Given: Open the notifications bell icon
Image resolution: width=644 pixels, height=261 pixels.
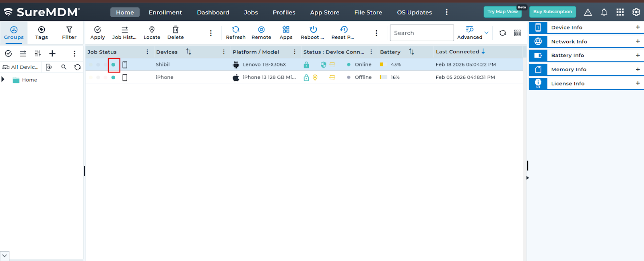Looking at the screenshot, I should coord(604,12).
